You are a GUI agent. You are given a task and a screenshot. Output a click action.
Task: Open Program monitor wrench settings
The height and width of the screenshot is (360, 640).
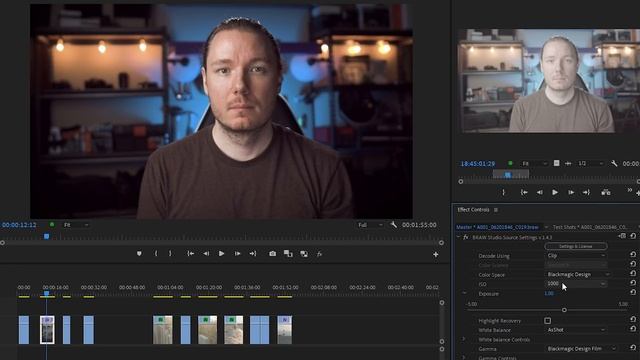[393, 224]
